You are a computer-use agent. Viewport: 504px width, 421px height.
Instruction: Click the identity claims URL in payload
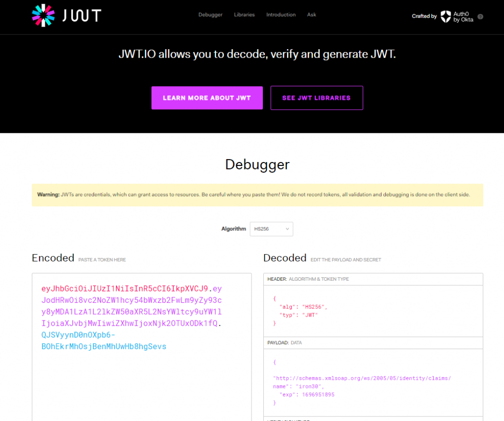pyautogui.click(x=362, y=378)
